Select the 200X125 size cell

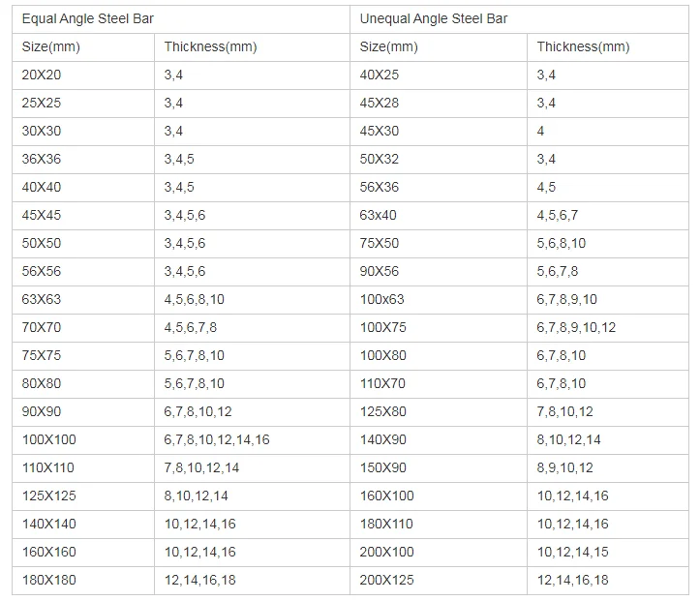(386, 580)
